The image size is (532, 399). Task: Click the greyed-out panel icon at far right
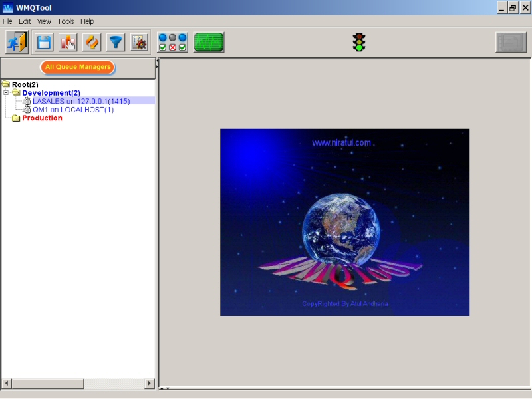(511, 43)
